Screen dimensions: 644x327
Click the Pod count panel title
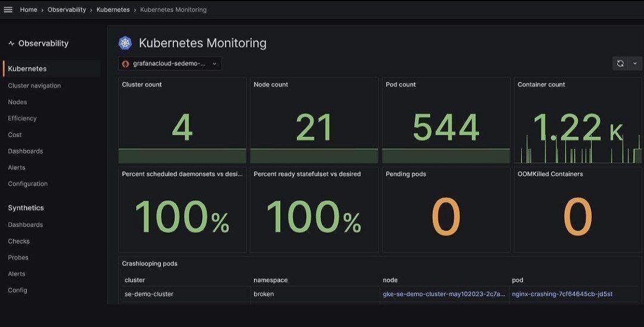[x=401, y=85]
